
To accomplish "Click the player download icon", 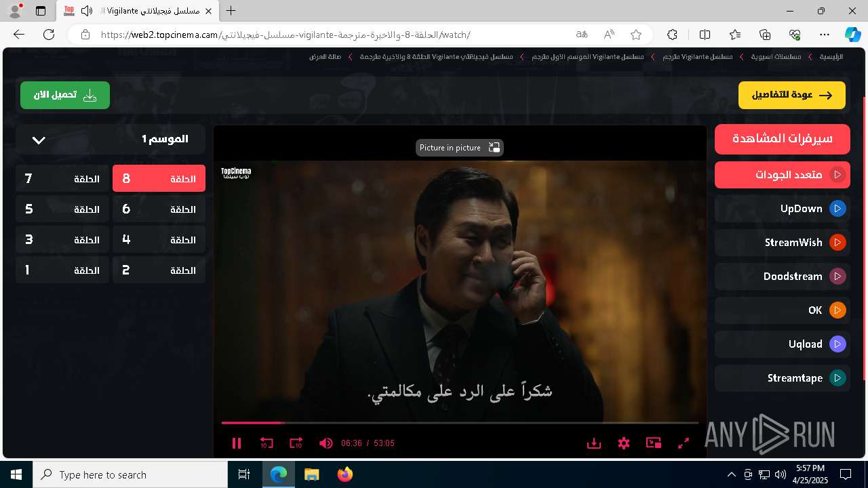I will [x=594, y=443].
